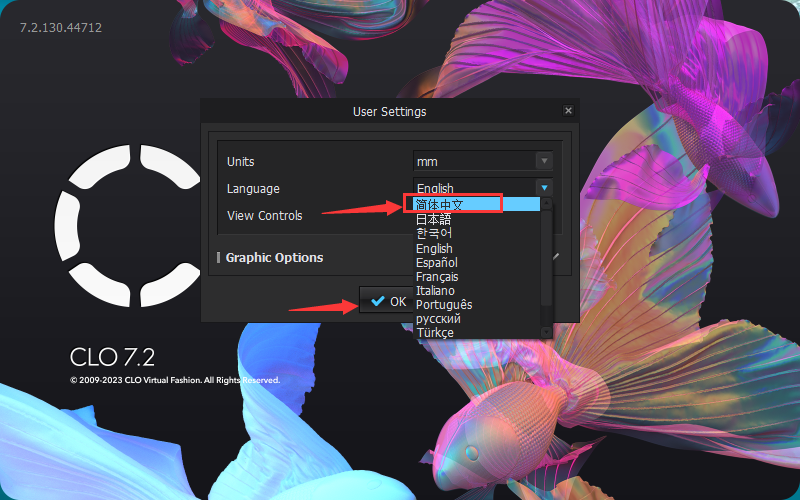Screen dimensions: 800x500
Task: Collapse the Language dropdown arrow
Action: [544, 188]
